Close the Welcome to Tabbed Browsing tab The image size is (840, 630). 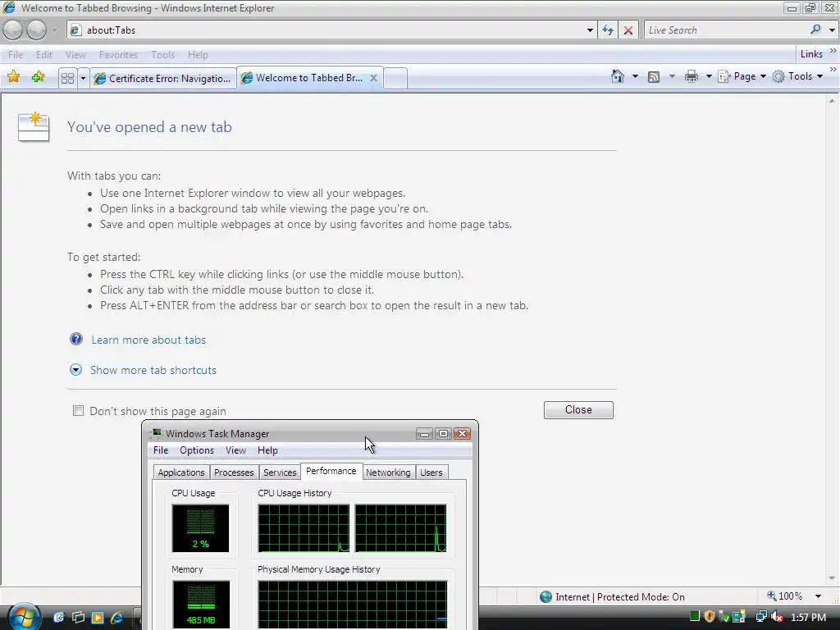374,78
